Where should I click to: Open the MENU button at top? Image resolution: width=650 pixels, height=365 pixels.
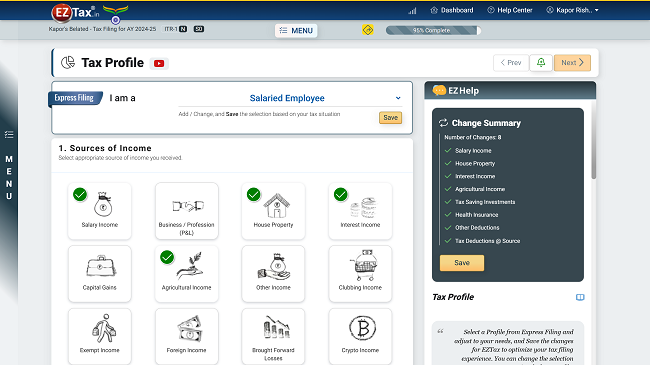(296, 30)
